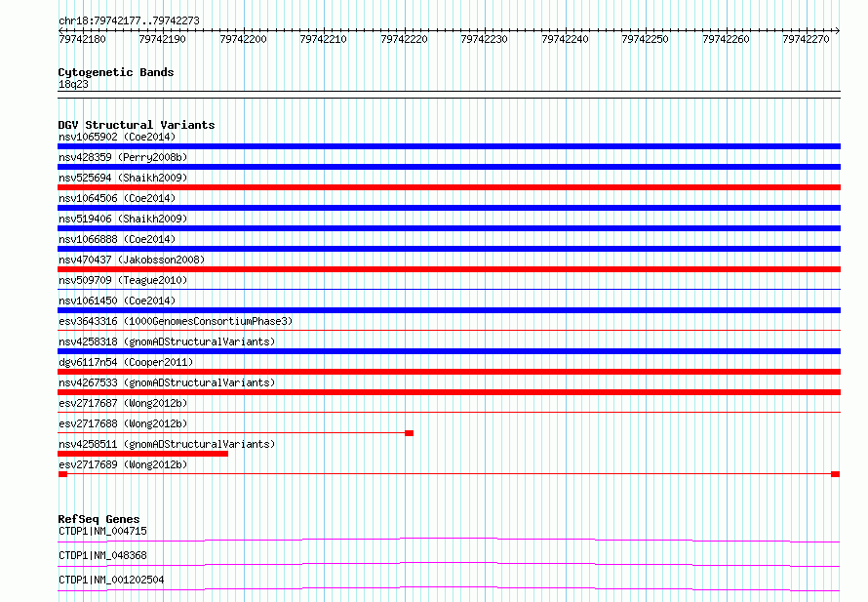Click the DGV Structural Variants track title

(137, 125)
